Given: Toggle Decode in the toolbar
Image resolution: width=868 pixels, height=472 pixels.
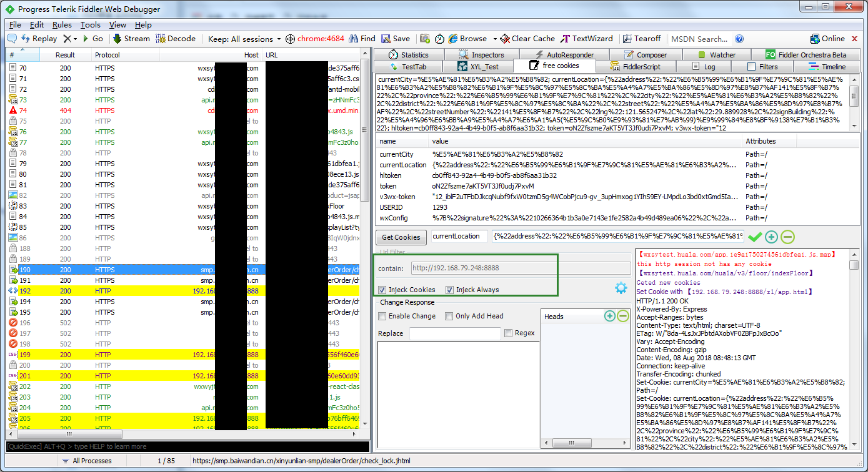Looking at the screenshot, I should click(176, 39).
